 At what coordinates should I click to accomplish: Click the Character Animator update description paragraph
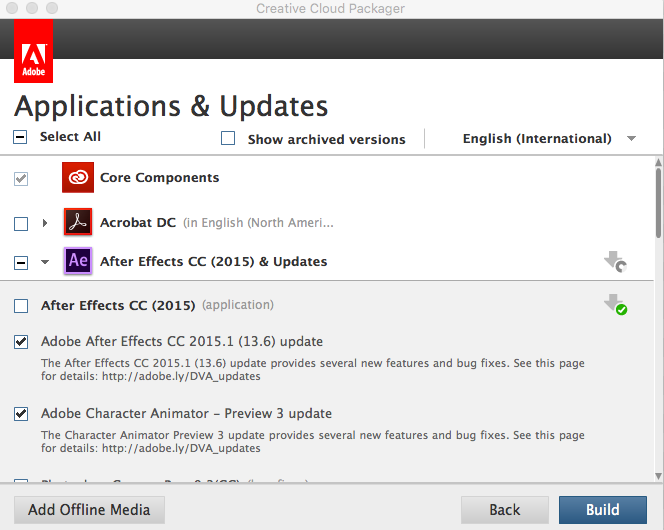point(313,442)
